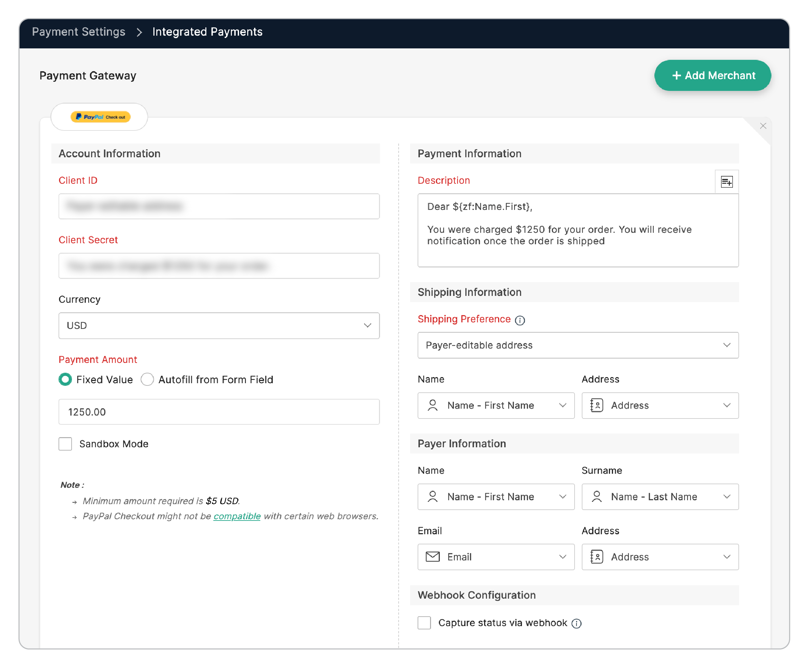Open the compatible browsers link

[x=237, y=516]
